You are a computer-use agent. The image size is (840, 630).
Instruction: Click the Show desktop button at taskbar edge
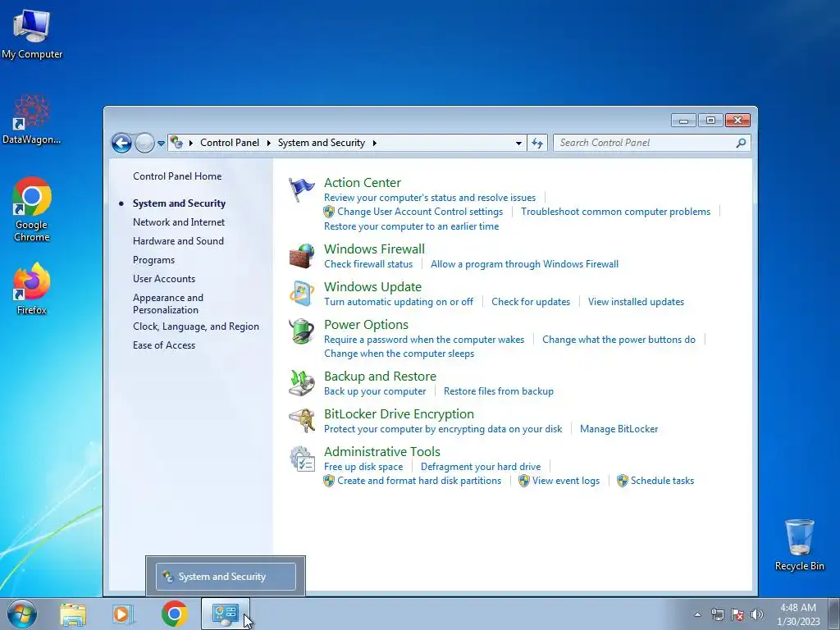(x=834, y=614)
